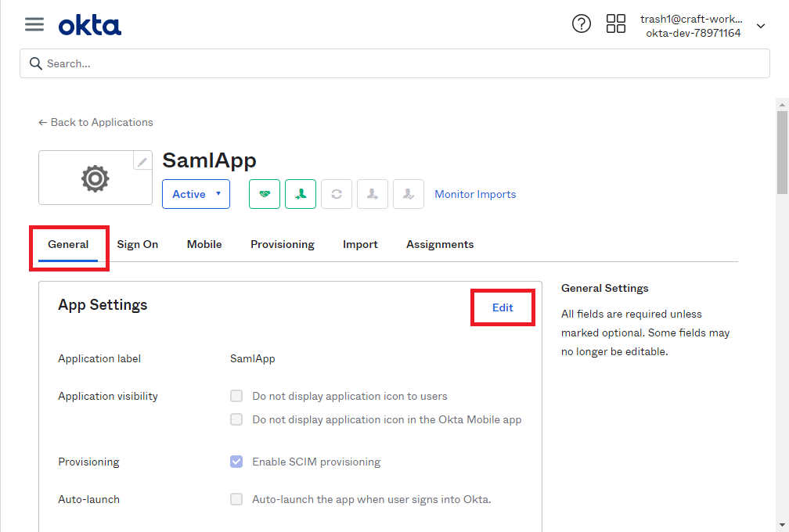Click the grey refresh arrows icon button
Viewport: 789px width, 532px height.
tap(337, 194)
